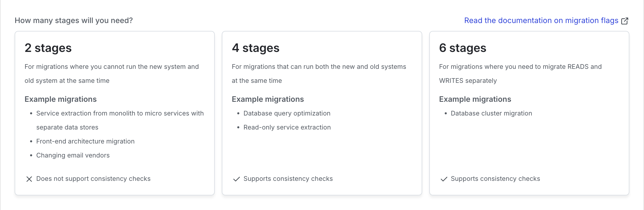644x210 pixels.
Task: Click the X icon next to consistency checks
Action: click(x=29, y=179)
